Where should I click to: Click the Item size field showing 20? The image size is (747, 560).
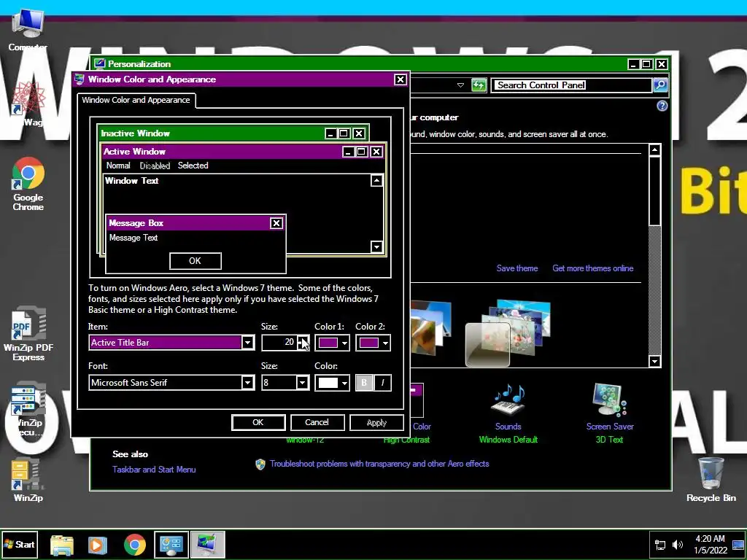coord(279,343)
